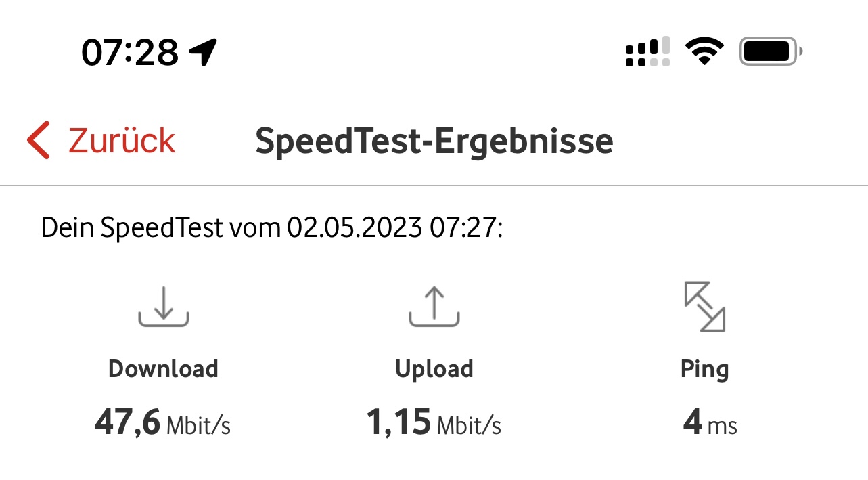The width and height of the screenshot is (868, 480).
Task: Tap the 07:28 status bar clock
Action: (130, 52)
